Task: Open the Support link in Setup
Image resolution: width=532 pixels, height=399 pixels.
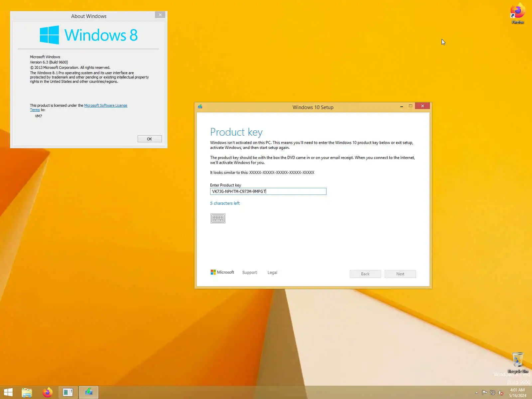Action: [x=250, y=273]
